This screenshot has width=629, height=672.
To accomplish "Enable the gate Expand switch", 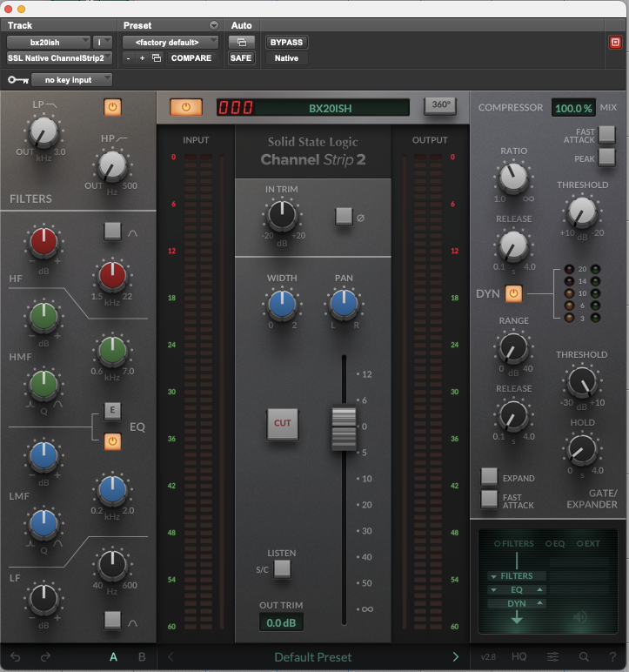I will coord(489,476).
